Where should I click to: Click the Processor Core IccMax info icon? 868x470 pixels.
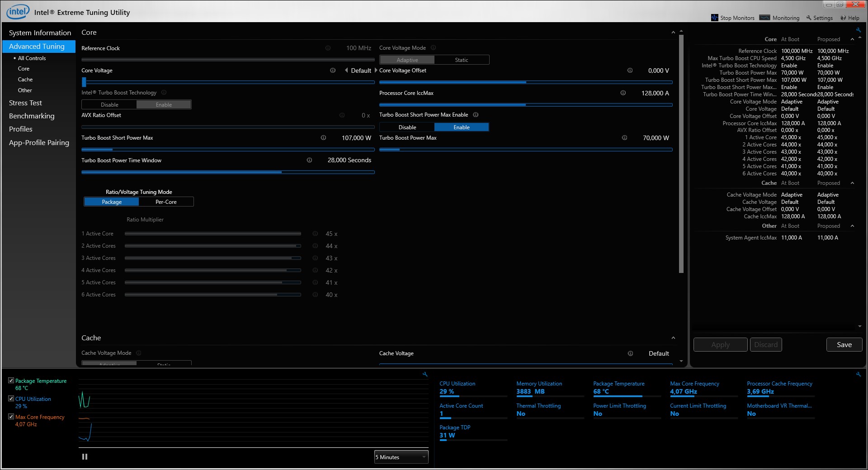click(623, 93)
